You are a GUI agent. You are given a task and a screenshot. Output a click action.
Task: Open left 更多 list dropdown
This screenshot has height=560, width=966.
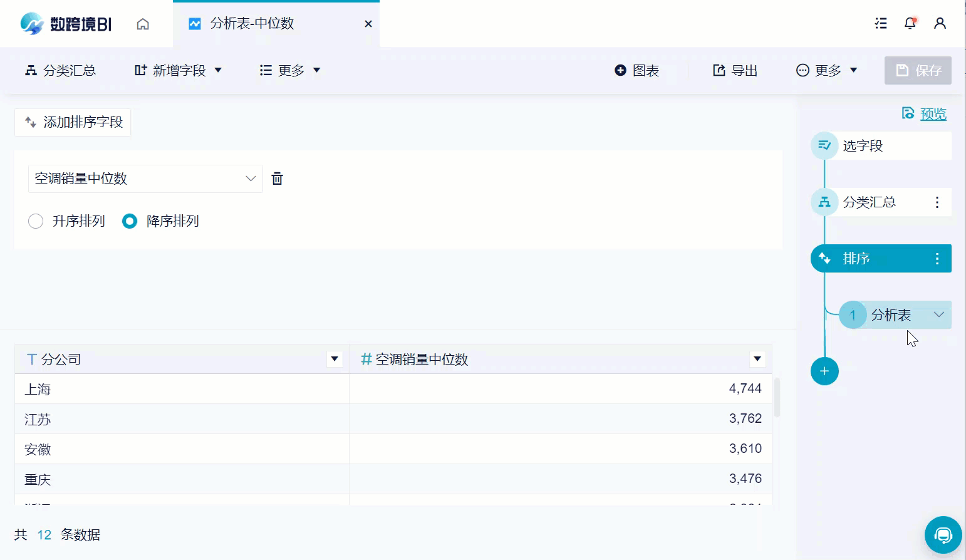[290, 70]
